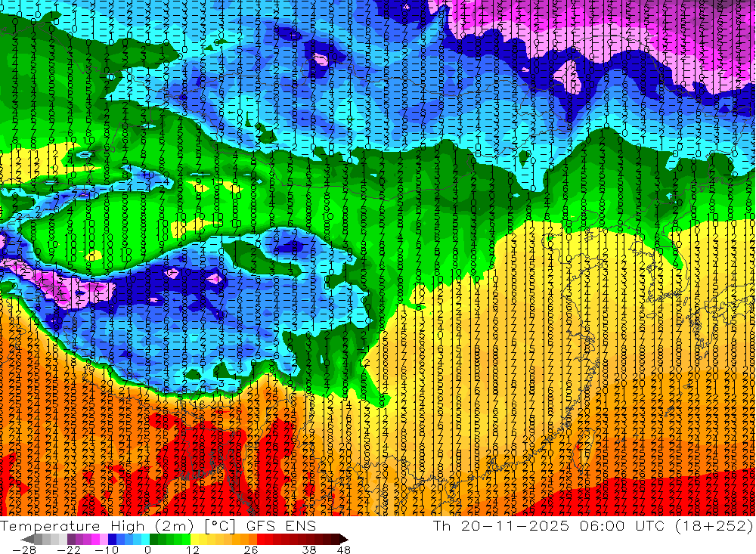The image size is (756, 554).
Task: Click the 26 legend label
Action: tap(251, 549)
